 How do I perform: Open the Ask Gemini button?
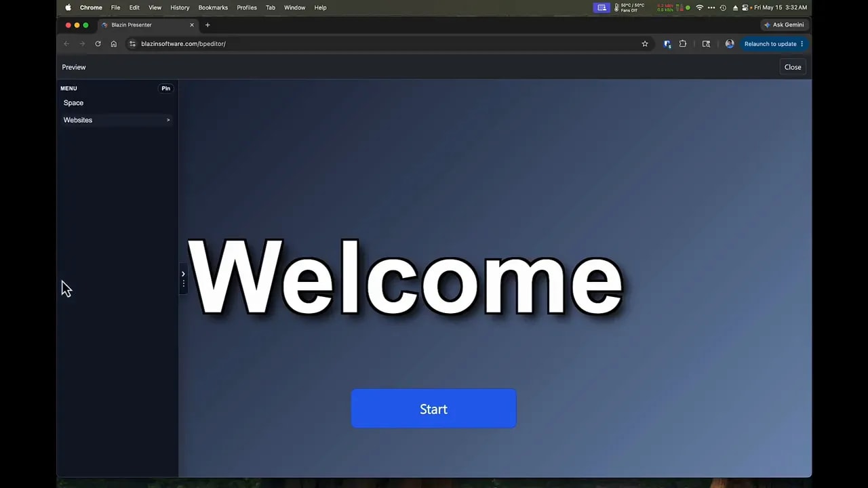pos(785,25)
